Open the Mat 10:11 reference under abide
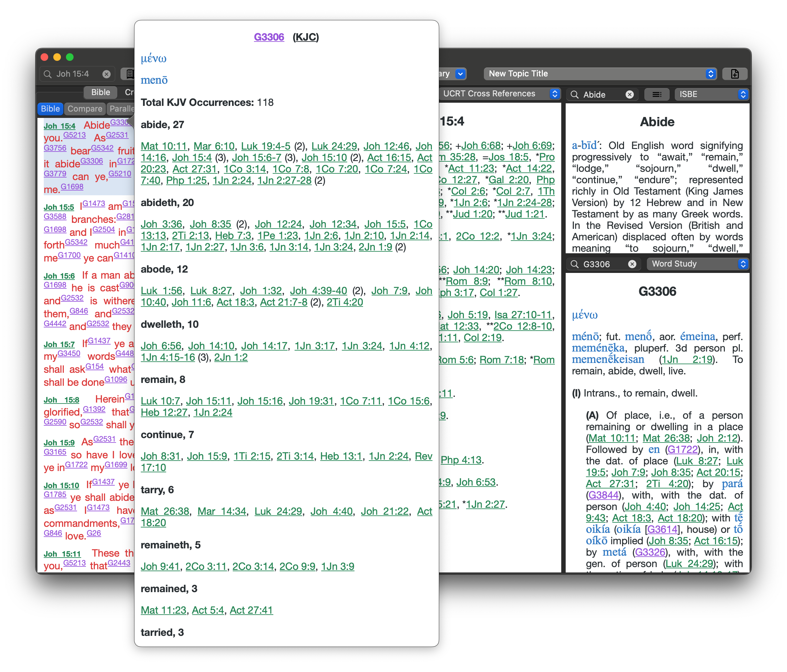Viewport: 787px width, 672px height. [164, 146]
